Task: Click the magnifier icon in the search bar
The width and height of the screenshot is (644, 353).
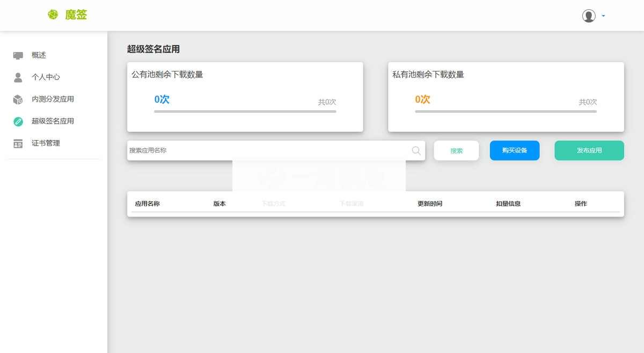Action: [x=416, y=150]
